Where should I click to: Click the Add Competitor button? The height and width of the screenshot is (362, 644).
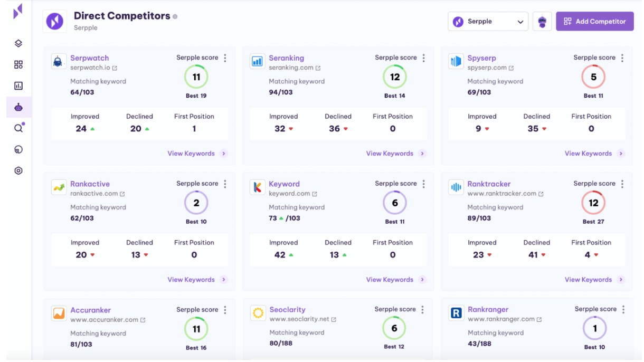595,22
